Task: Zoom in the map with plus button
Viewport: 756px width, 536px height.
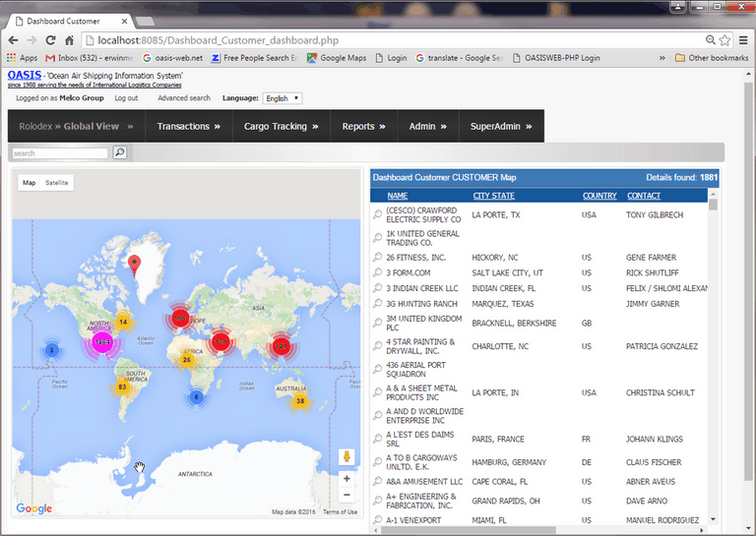Action: point(346,479)
